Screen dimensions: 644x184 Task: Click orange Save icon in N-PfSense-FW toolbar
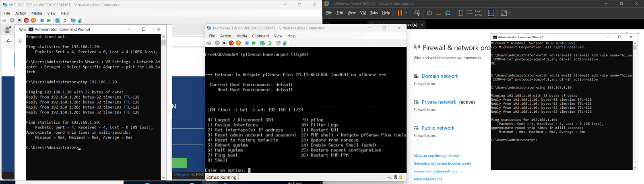coord(238,43)
